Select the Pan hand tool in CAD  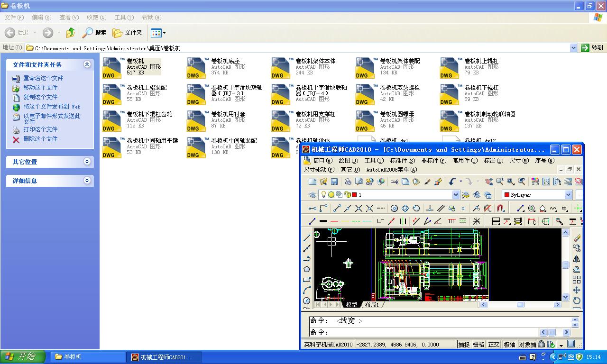(x=489, y=182)
